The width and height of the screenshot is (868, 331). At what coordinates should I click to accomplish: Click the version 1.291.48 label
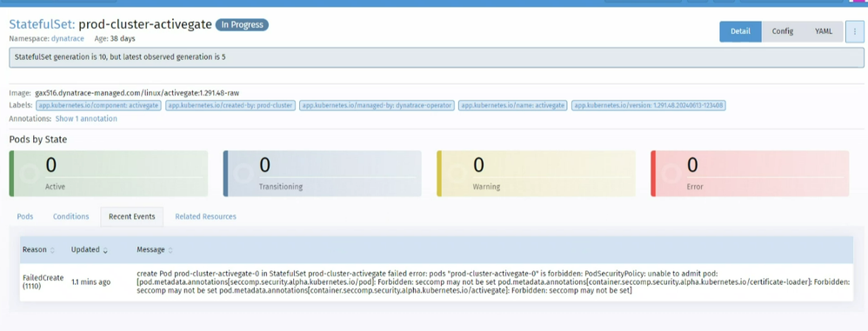pyautogui.click(x=649, y=105)
